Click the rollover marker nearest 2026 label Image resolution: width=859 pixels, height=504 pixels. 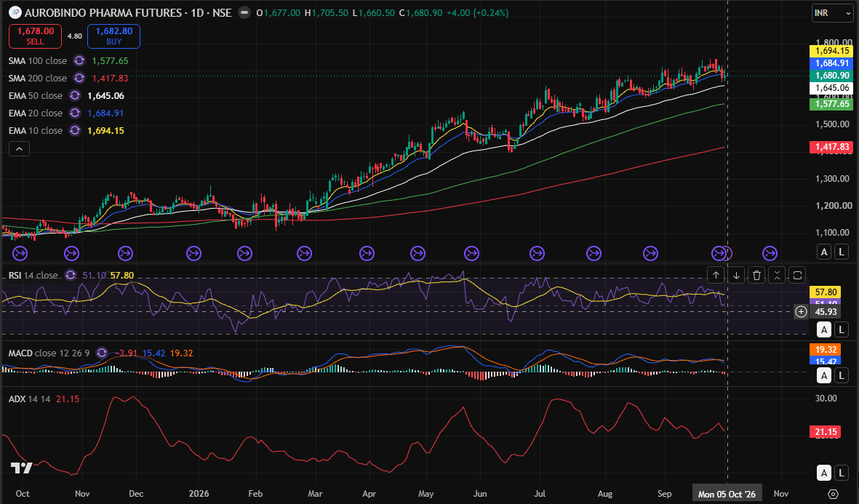[x=194, y=253]
